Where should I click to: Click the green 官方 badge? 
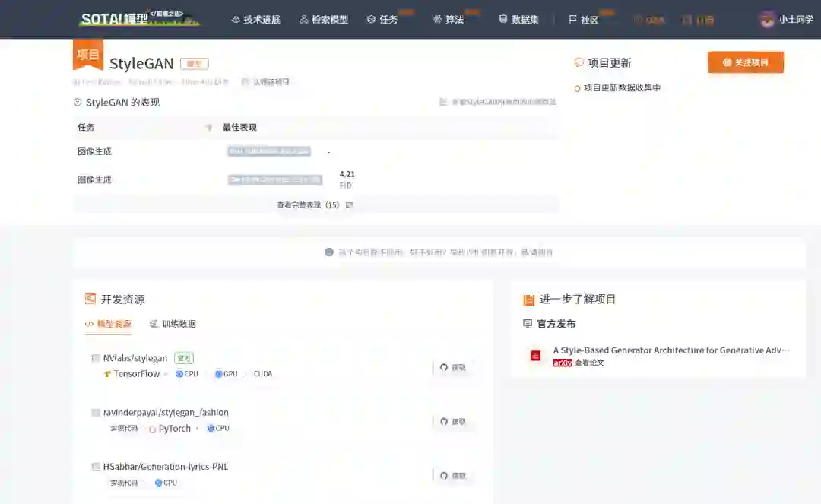click(184, 358)
